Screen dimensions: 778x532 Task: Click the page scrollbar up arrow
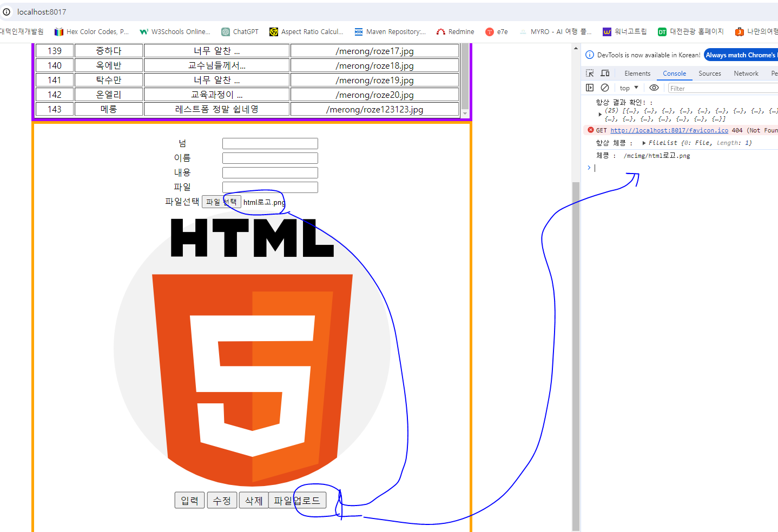[576, 49]
